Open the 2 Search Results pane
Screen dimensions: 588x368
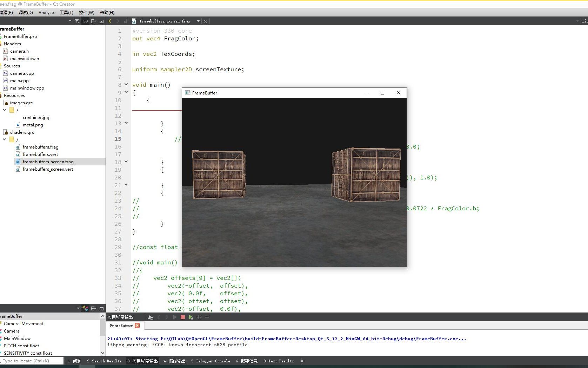[x=104, y=361]
